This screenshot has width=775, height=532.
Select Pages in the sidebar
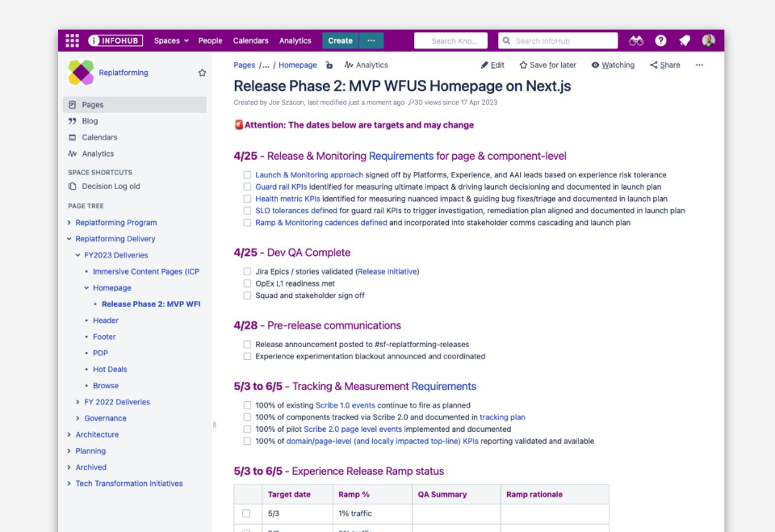(x=135, y=104)
